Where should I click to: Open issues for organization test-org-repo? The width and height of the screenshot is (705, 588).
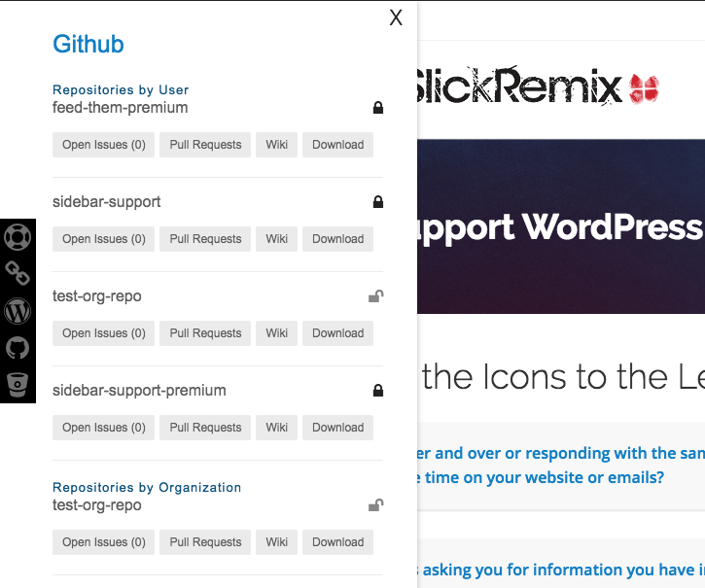point(103,542)
